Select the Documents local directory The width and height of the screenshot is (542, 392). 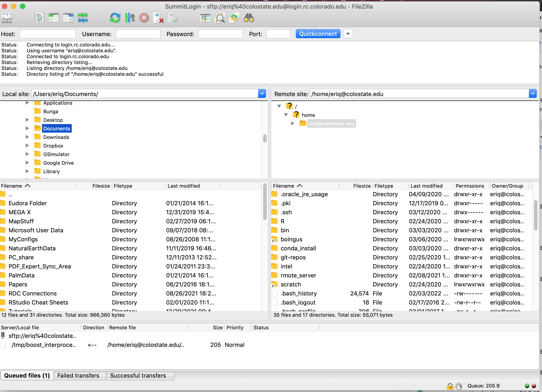57,128
